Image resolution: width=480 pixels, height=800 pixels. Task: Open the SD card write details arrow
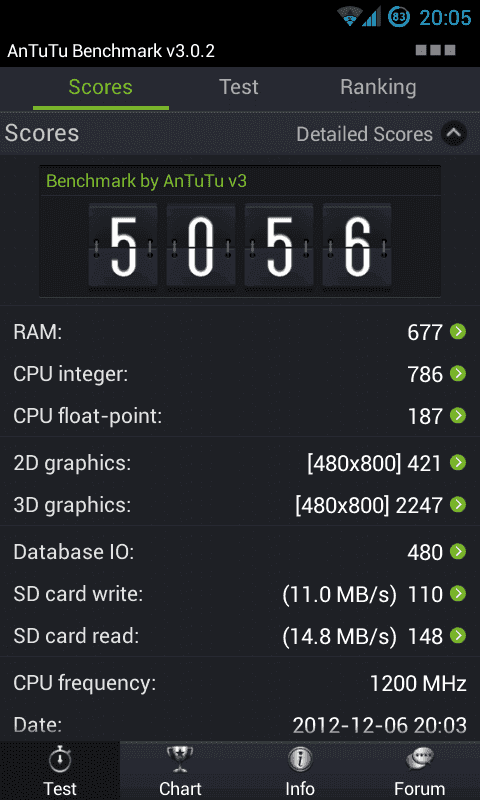tap(458, 593)
